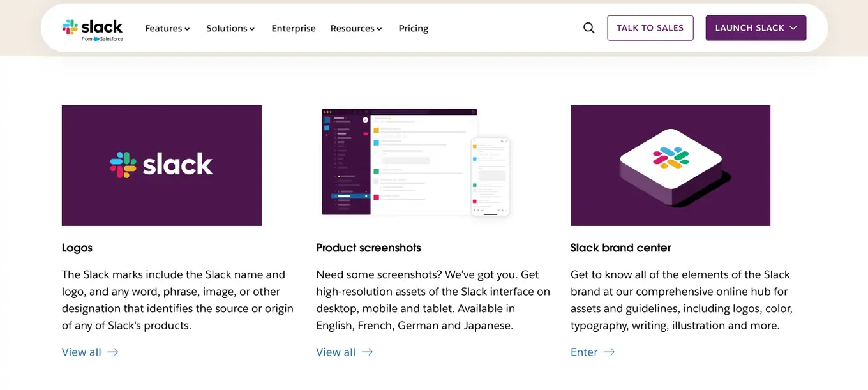Viewport: 868px width, 390px height.
Task: Click View all under Logos description
Action: coord(82,352)
